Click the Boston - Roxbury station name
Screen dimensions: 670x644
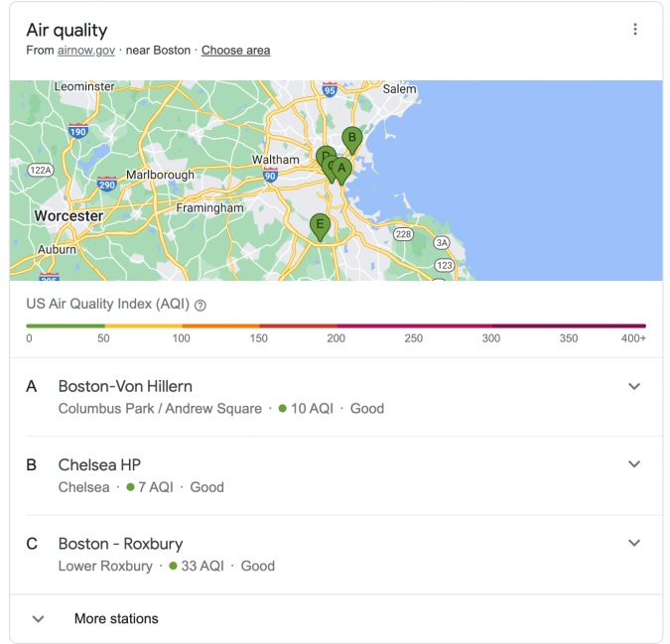[x=120, y=544]
